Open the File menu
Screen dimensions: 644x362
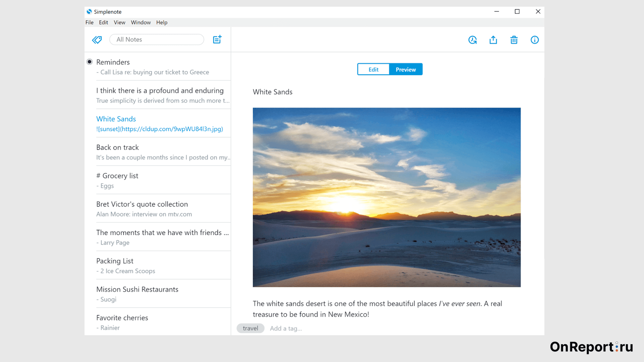(x=89, y=22)
